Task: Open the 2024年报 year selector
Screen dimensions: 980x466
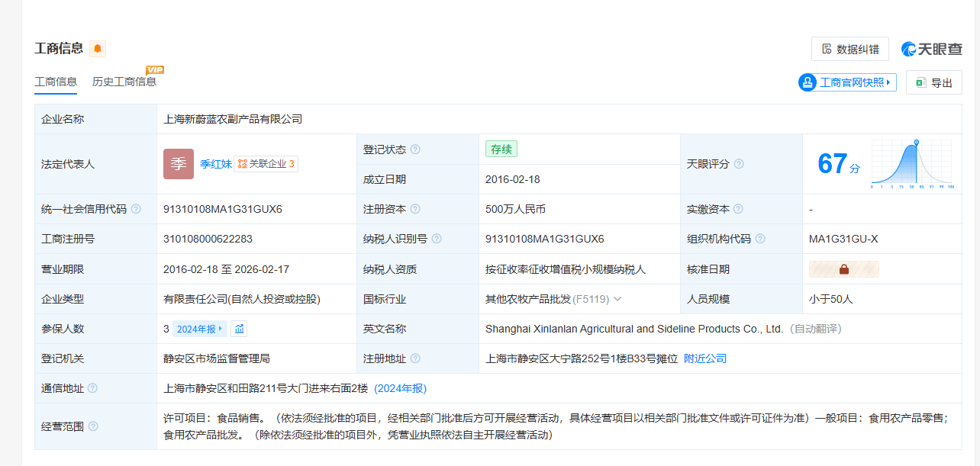Action: (x=199, y=329)
